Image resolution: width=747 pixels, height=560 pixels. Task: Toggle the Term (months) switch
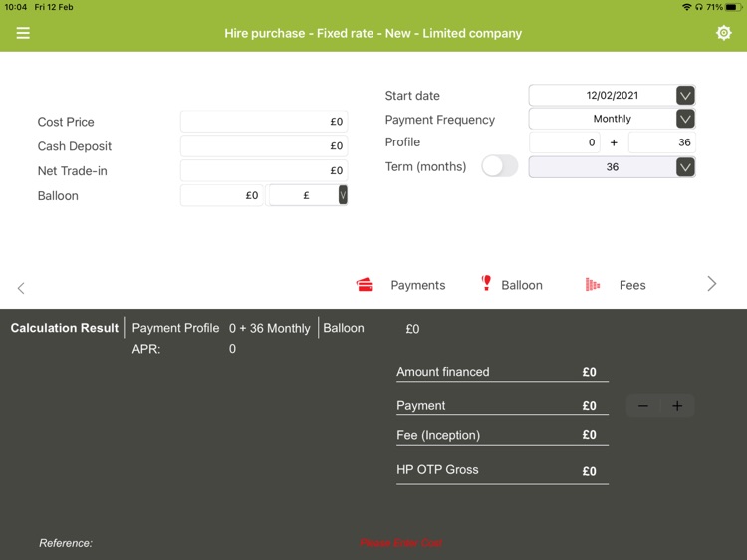pos(499,166)
